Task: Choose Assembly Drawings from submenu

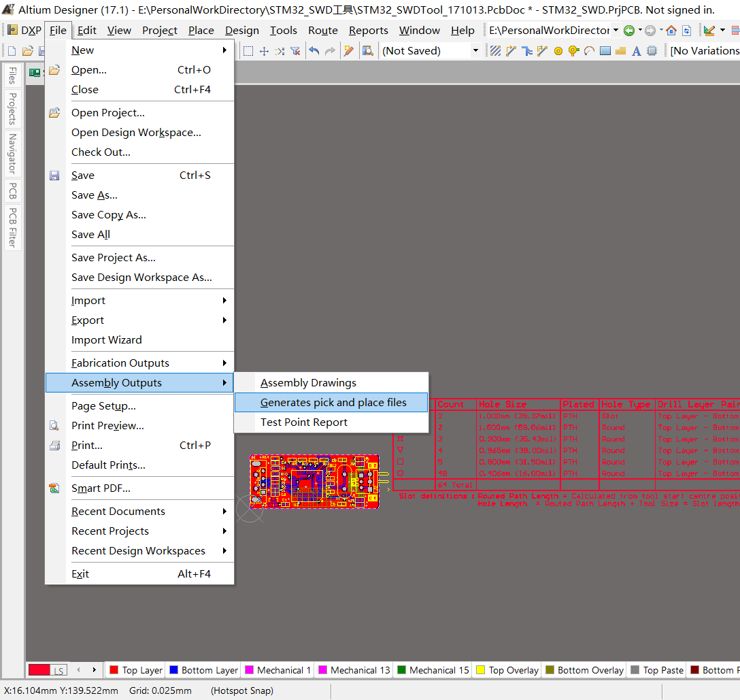Action: (331, 383)
